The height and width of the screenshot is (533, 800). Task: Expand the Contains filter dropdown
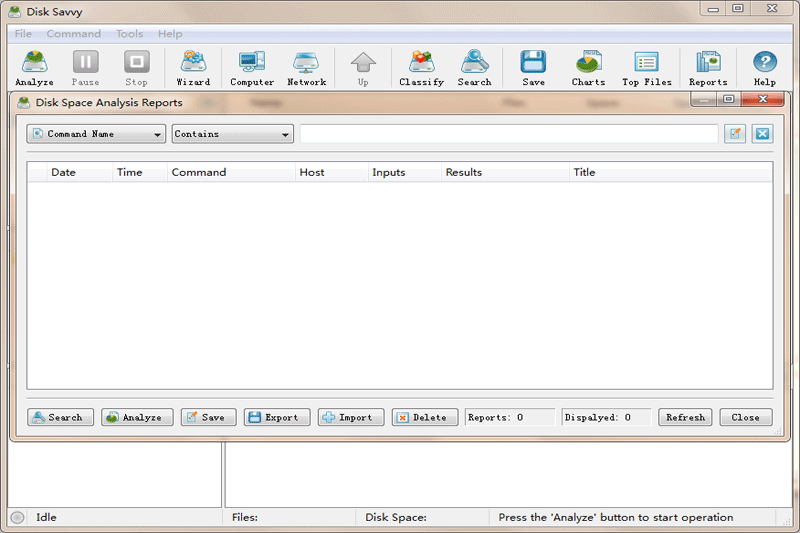232,134
